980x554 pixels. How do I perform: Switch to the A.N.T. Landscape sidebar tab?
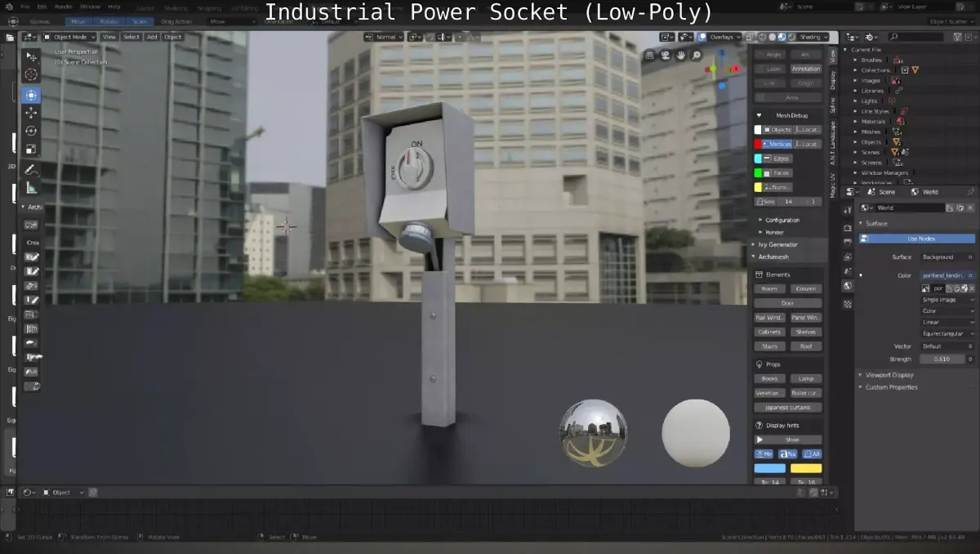[833, 142]
